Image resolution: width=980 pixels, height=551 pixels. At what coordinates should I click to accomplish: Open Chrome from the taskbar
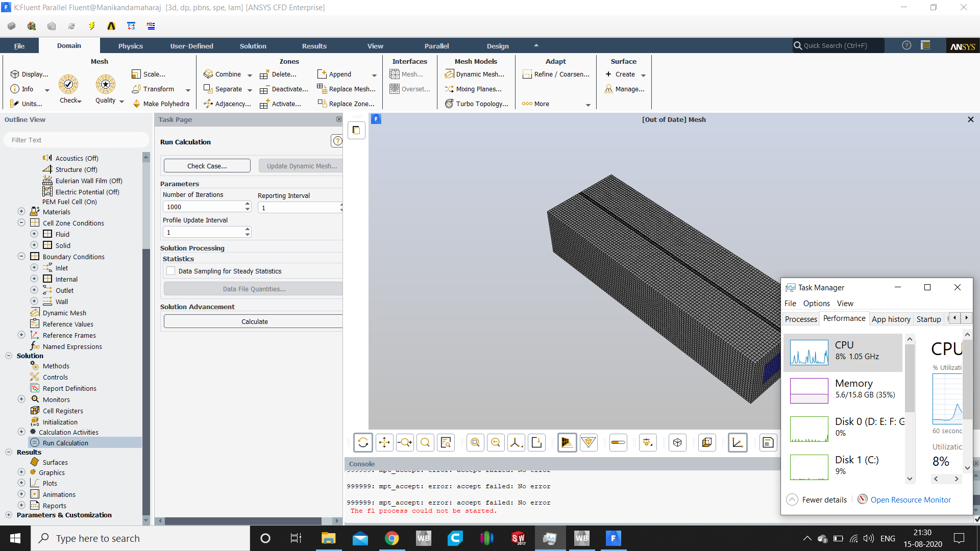(391, 538)
